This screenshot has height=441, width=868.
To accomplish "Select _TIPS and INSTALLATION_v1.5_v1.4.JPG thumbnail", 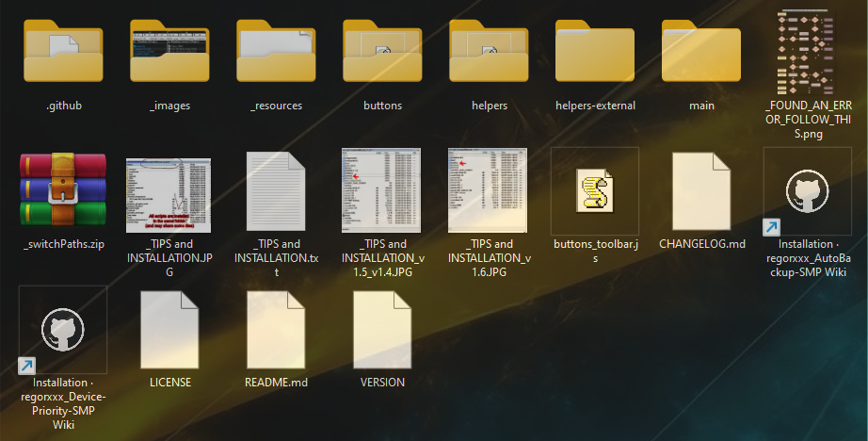I will 381,190.
